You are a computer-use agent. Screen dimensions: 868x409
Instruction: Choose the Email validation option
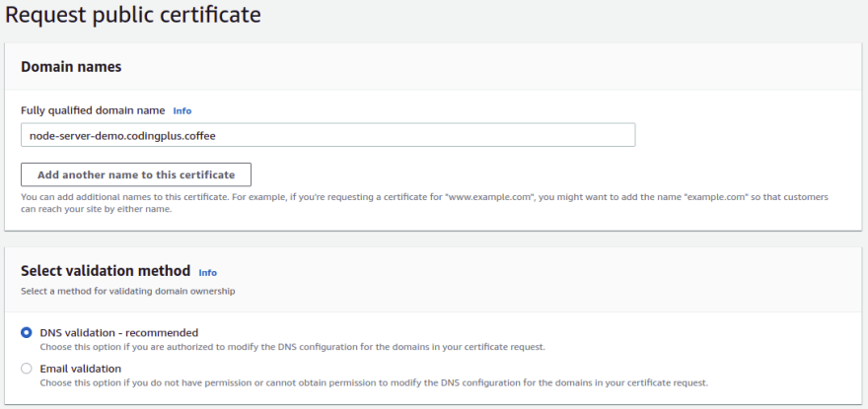tap(26, 369)
